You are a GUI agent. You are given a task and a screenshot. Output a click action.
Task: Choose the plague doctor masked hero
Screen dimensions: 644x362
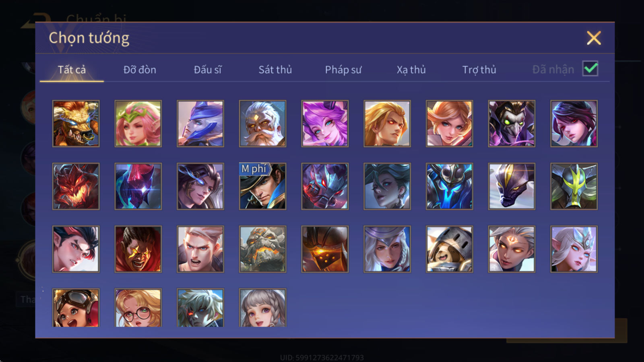coord(512,123)
